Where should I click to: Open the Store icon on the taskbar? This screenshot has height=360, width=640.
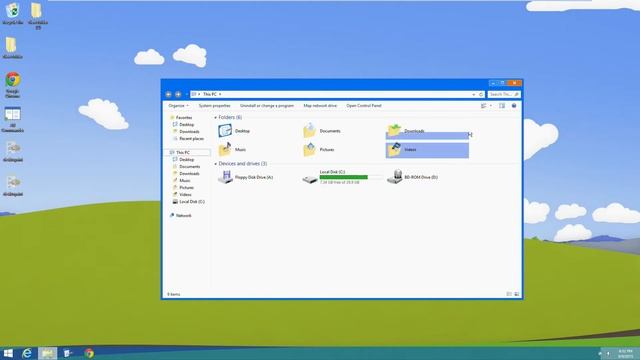coord(68,353)
